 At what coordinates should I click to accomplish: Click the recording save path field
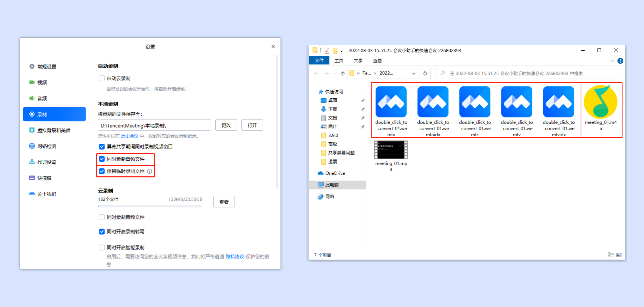tap(154, 125)
